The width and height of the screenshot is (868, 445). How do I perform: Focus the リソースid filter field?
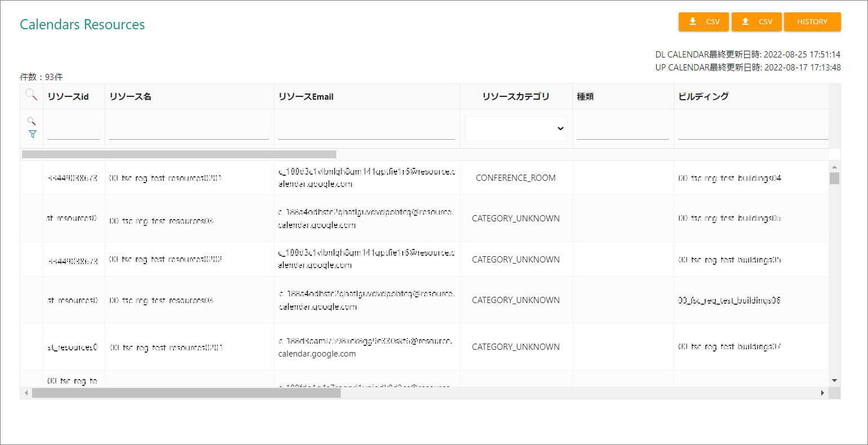(x=74, y=130)
